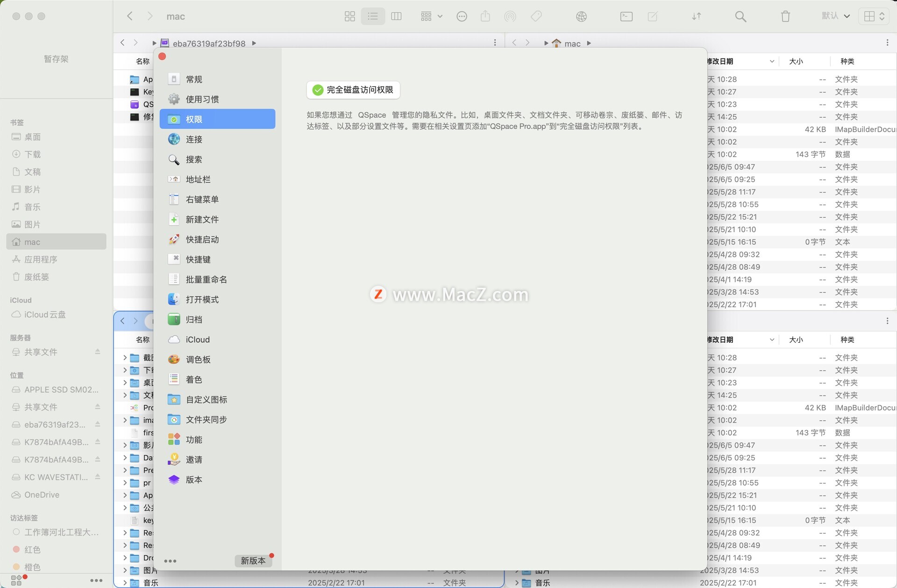The image size is (897, 588).
Task: Click the AirDrop toolbar icon
Action: point(510,16)
